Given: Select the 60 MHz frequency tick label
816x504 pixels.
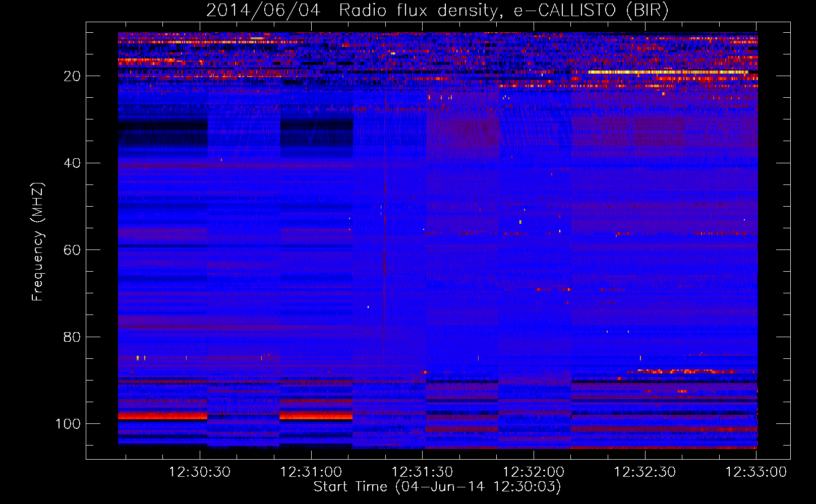Looking at the screenshot, I should point(72,250).
